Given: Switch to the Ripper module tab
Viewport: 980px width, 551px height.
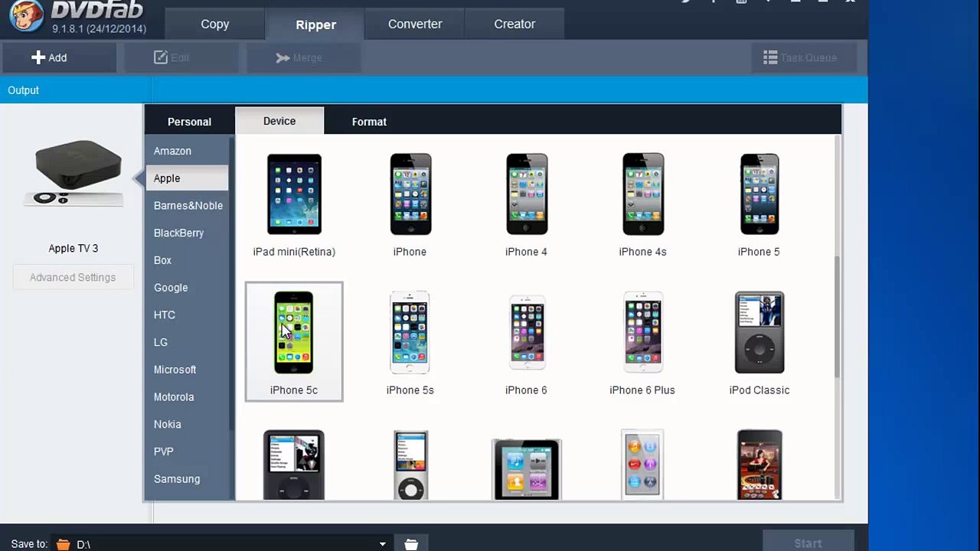Looking at the screenshot, I should (x=315, y=24).
